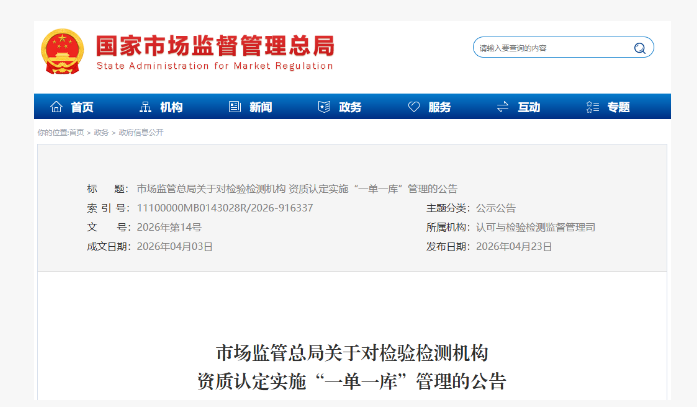Click State Administration for Market Regulation text
The width and height of the screenshot is (697, 407).
[215, 66]
